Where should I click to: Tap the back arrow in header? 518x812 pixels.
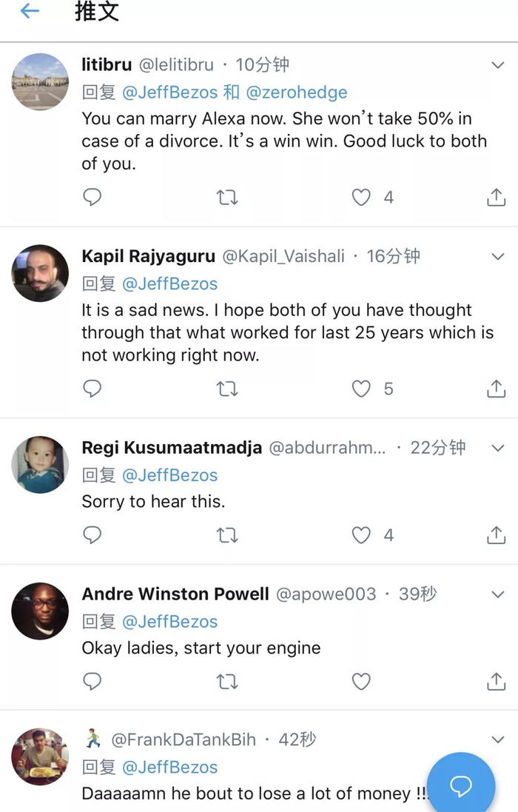point(30,11)
